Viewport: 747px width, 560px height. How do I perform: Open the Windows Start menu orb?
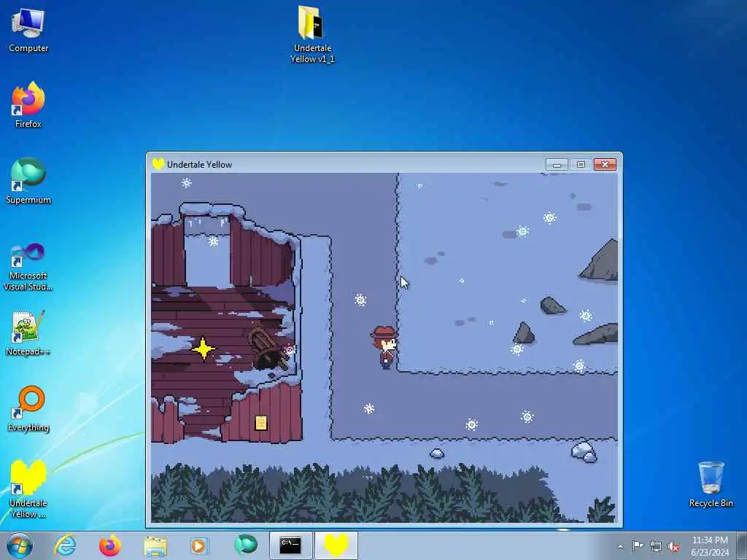coord(20,545)
